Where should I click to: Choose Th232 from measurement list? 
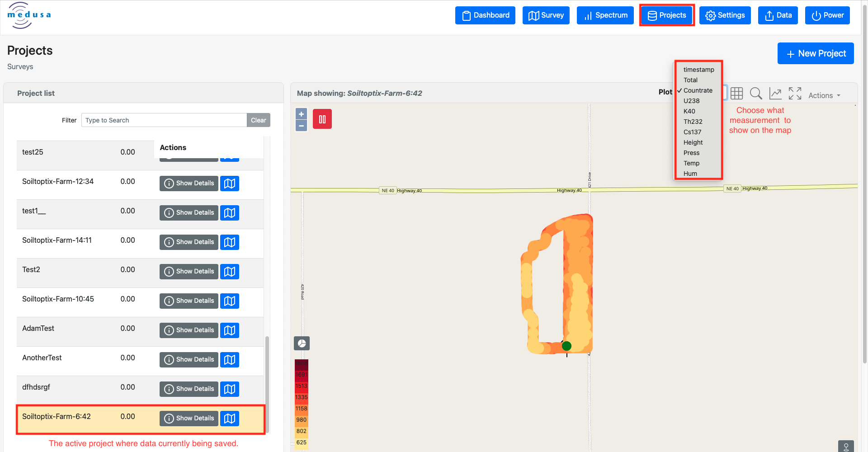[693, 122]
